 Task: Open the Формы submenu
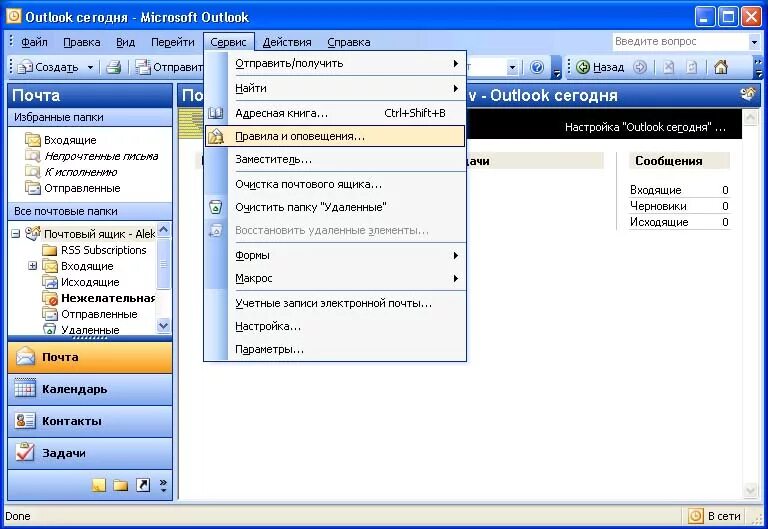(335, 255)
